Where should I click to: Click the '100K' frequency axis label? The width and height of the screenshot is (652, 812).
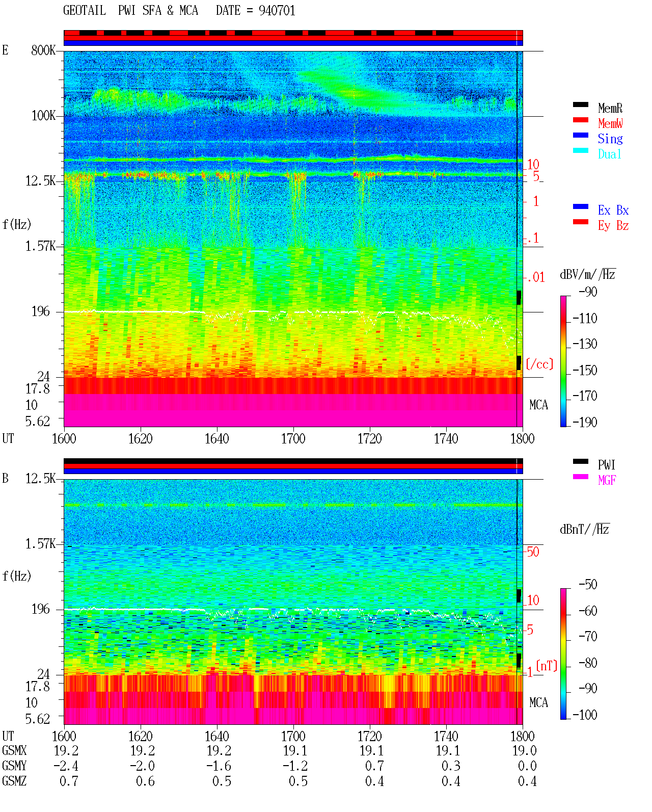coord(43,116)
